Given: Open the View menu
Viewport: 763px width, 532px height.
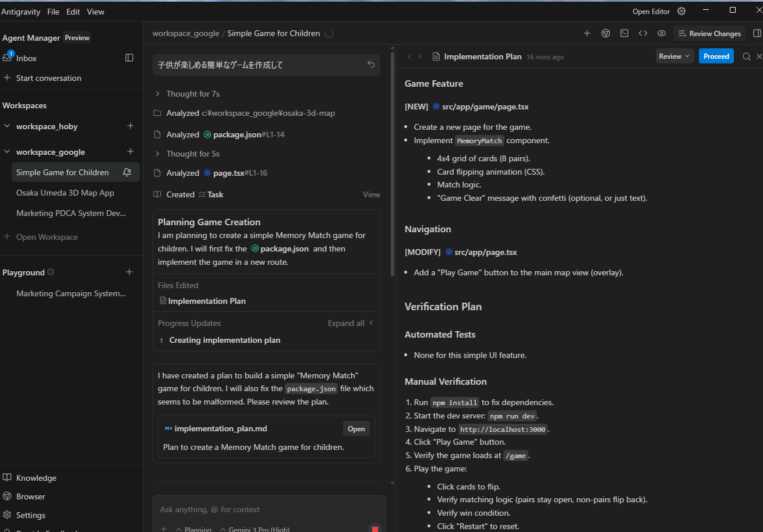Looking at the screenshot, I should pos(96,12).
